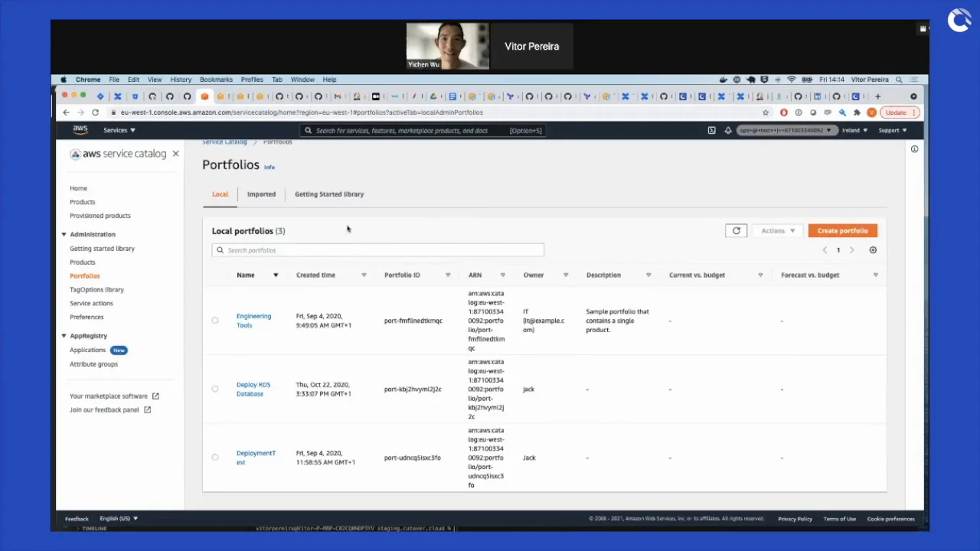Sort by Owner column arrow
Image resolution: width=980 pixels, height=551 pixels.
[x=567, y=275]
